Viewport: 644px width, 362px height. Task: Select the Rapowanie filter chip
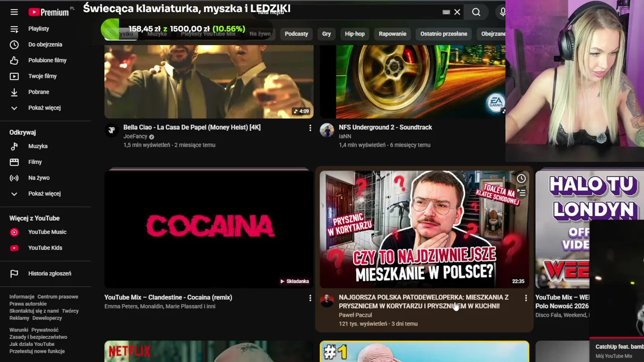pos(392,34)
